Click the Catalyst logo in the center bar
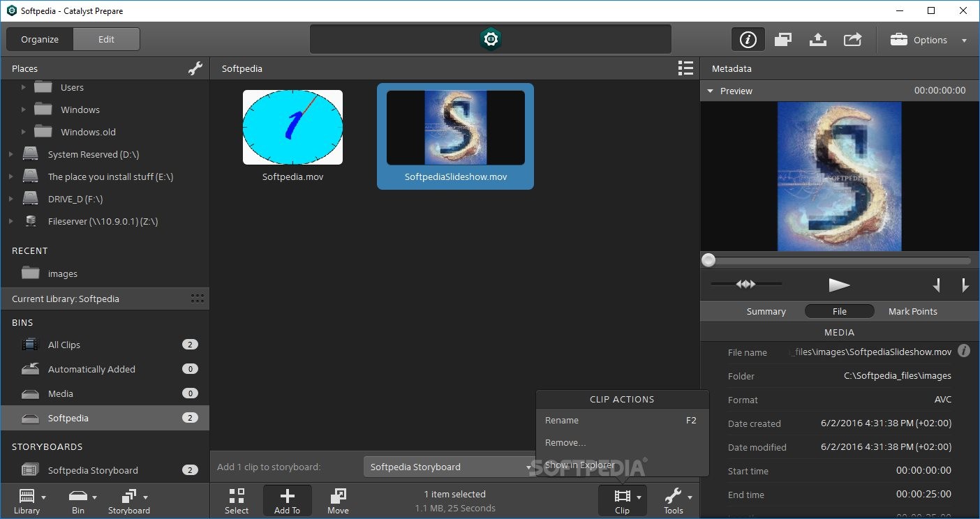 click(491, 39)
